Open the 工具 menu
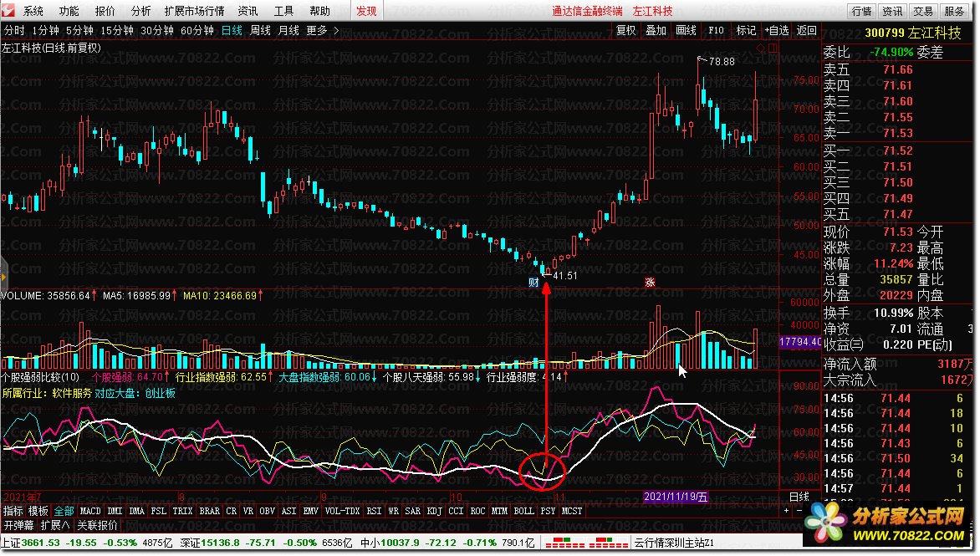This screenshot has height=556, width=980. (283, 11)
